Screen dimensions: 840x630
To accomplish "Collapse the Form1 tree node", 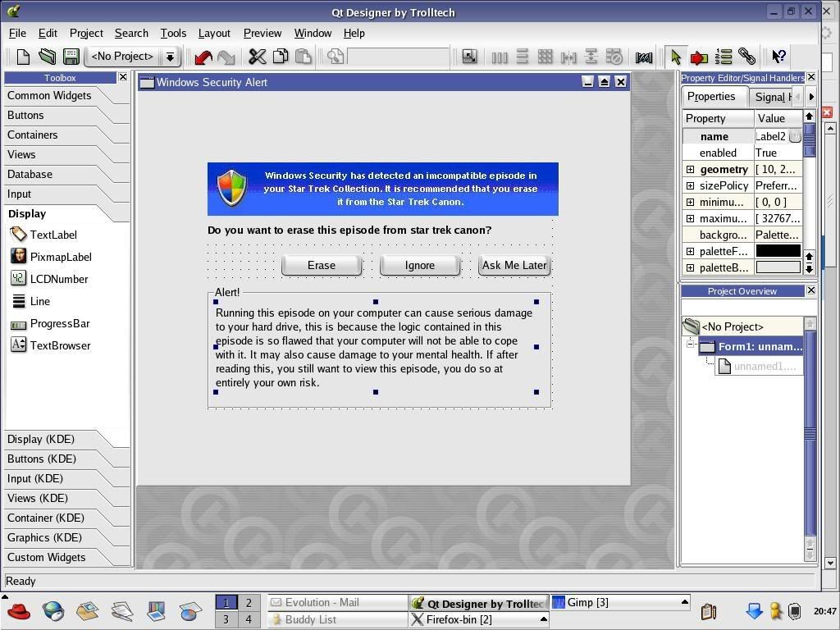I will click(x=690, y=344).
